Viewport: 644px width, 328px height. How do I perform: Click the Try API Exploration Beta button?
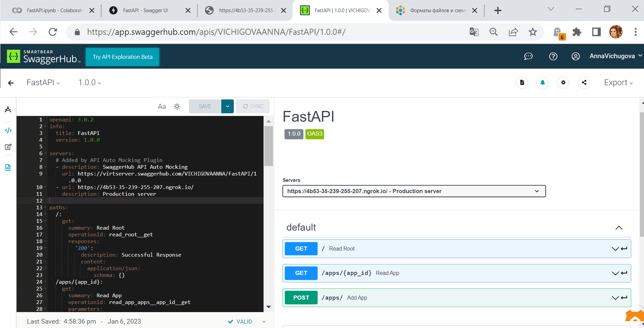(x=122, y=57)
